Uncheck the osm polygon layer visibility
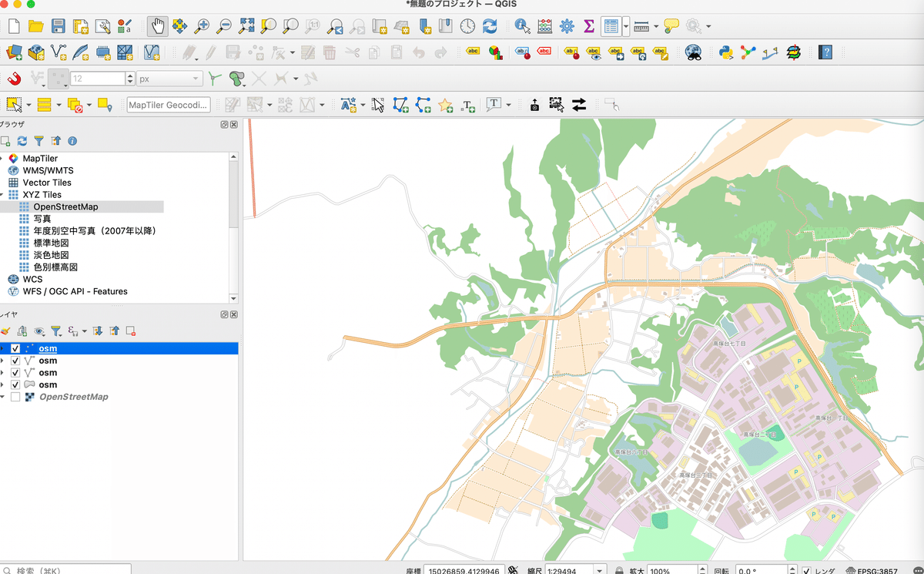This screenshot has height=574, width=924. tap(15, 384)
